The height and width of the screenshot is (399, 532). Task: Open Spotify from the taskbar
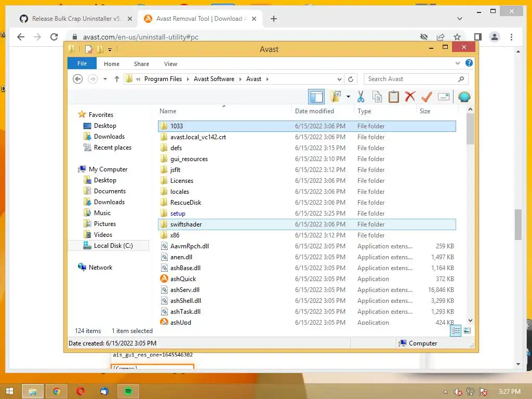click(128, 391)
